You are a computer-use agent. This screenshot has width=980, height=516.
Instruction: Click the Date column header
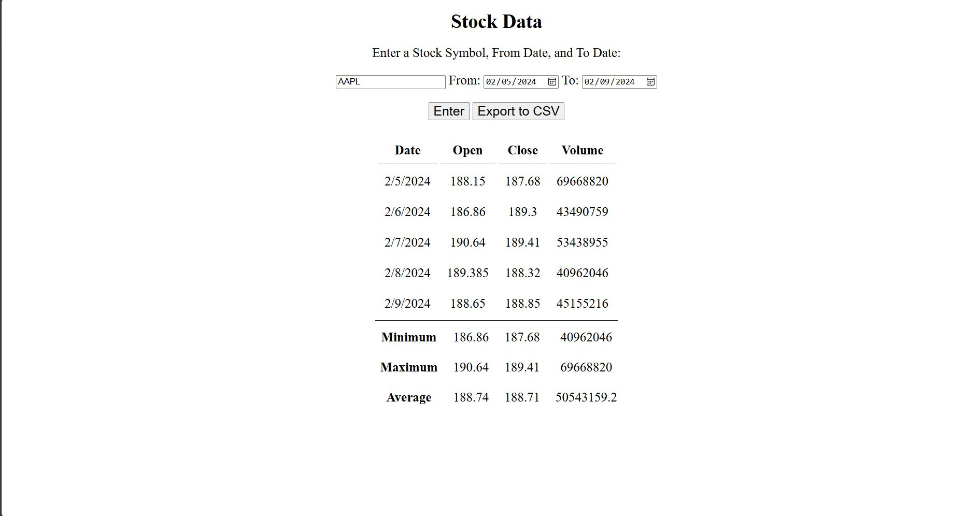407,150
